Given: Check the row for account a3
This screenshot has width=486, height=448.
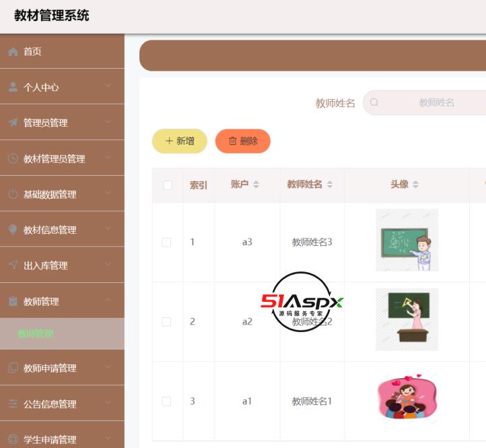Looking at the screenshot, I should [x=166, y=243].
